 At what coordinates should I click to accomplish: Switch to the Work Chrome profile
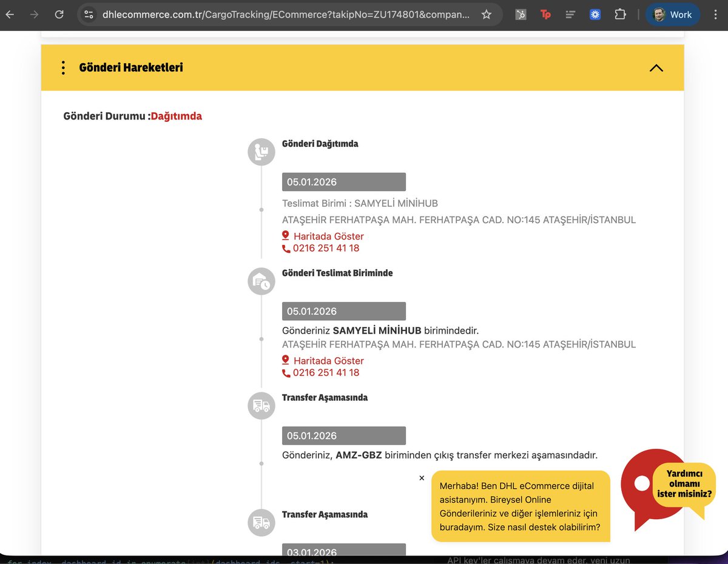coord(672,14)
